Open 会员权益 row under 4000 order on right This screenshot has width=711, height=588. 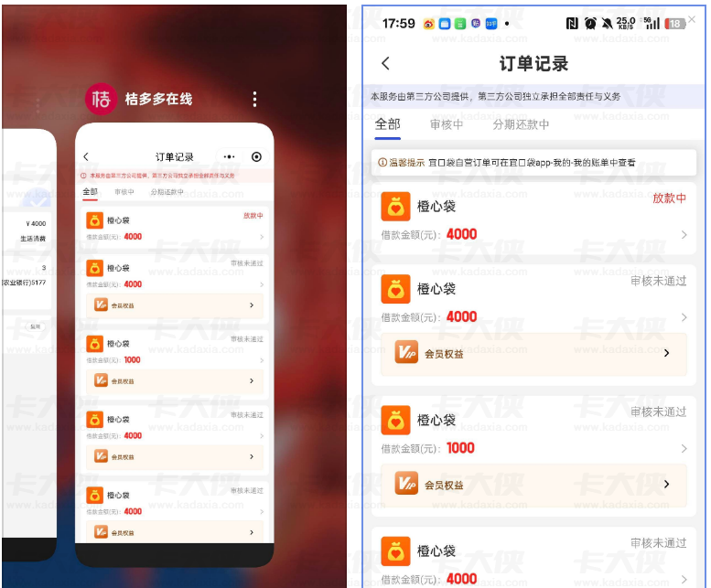(x=533, y=354)
